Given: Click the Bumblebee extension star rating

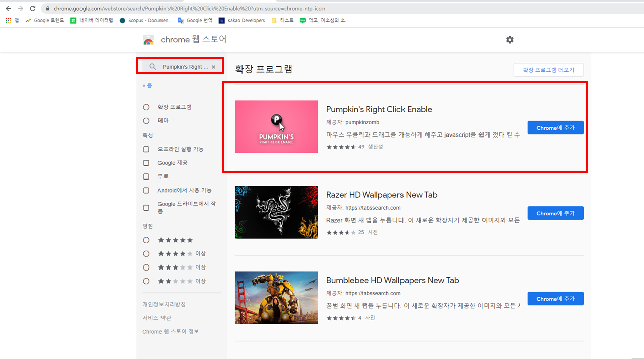Looking at the screenshot, I should click(341, 318).
